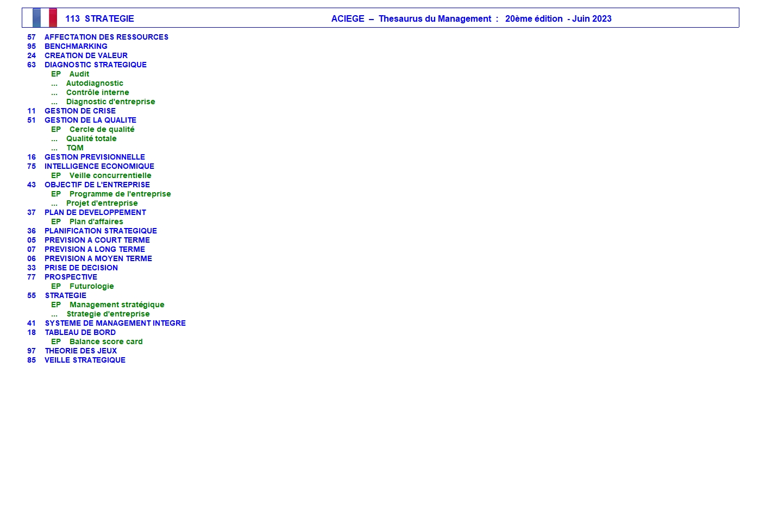766x532 pixels.
Task: Click OBJECTIF DE L'ENTREPRISE heading
Action: click(x=97, y=185)
